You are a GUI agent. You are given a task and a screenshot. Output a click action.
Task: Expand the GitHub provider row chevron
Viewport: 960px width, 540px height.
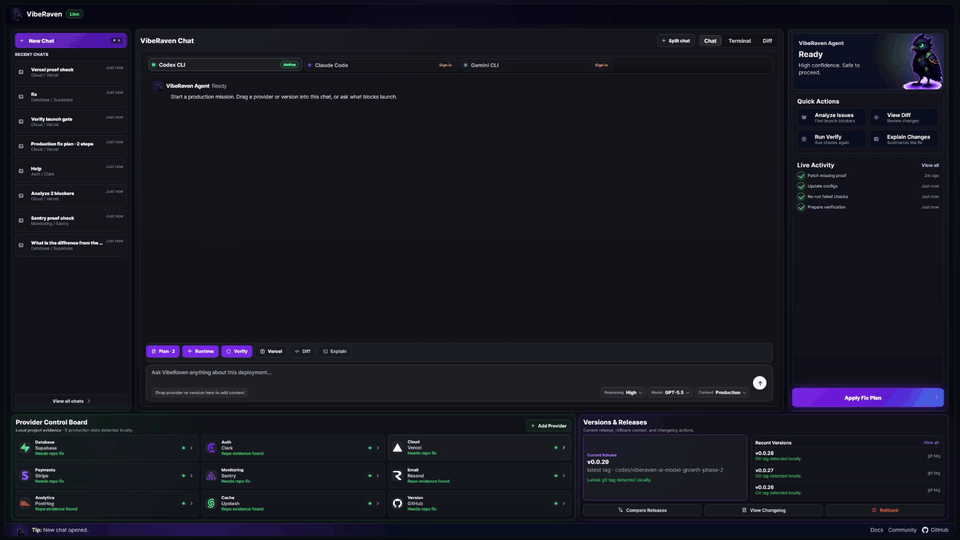(x=563, y=503)
